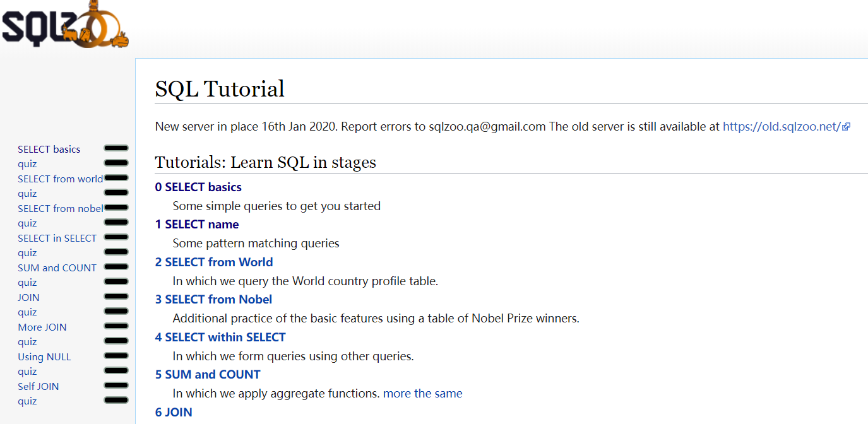Open tutorial 0 SELECT basics heading link
The width and height of the screenshot is (868, 424).
tap(198, 187)
